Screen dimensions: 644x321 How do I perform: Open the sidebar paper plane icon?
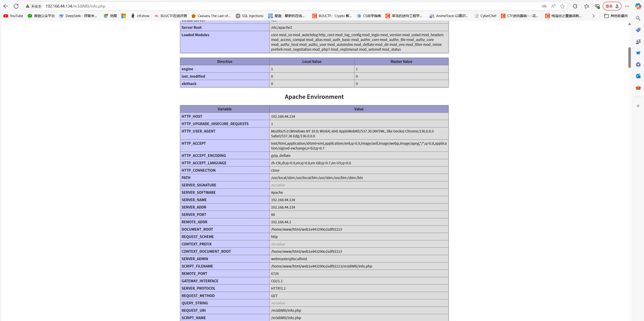638,53
